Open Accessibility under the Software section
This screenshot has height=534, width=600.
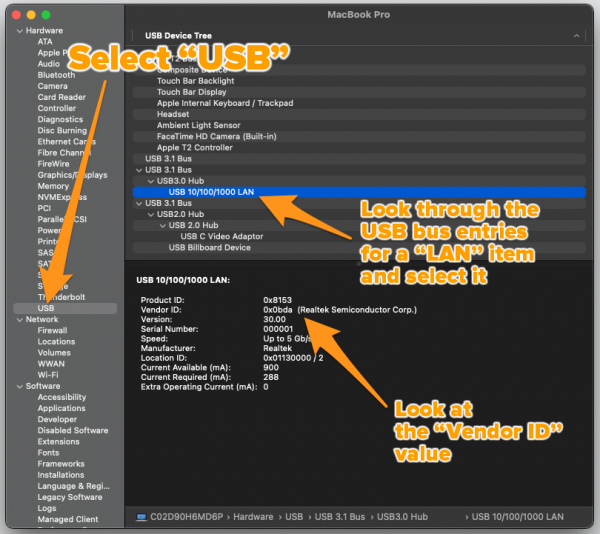click(x=61, y=397)
